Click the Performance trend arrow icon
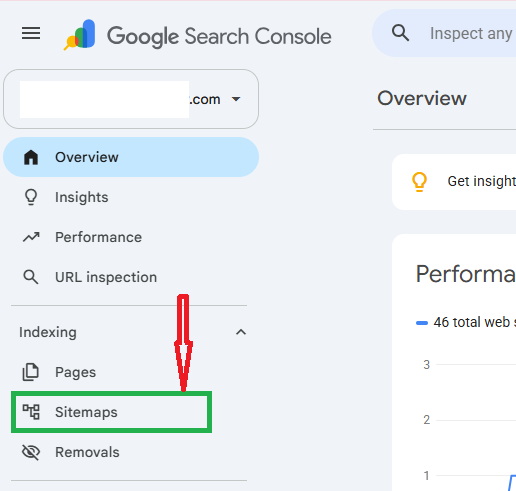 [31, 237]
